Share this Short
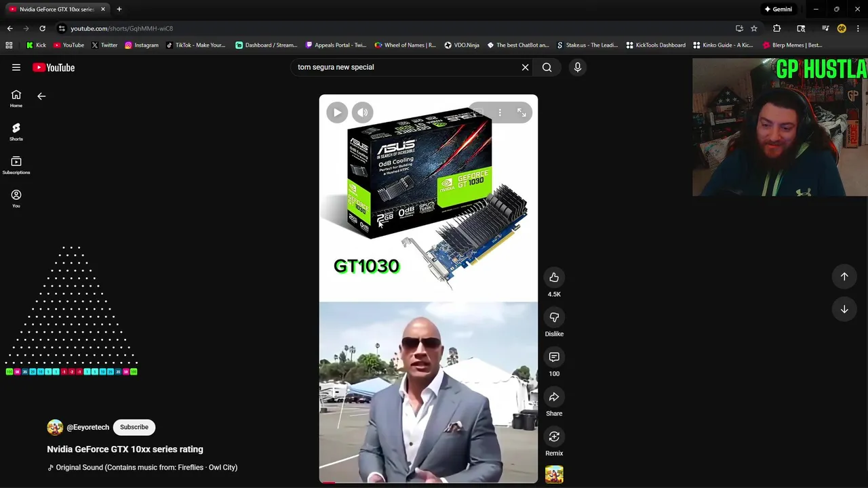Image resolution: width=868 pixels, height=488 pixels. (554, 397)
